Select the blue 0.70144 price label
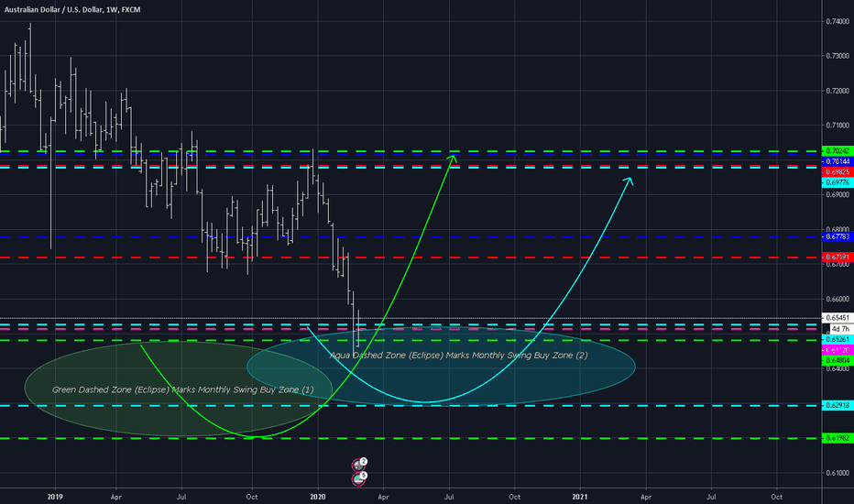Image resolution: width=854 pixels, height=504 pixels. click(x=838, y=162)
